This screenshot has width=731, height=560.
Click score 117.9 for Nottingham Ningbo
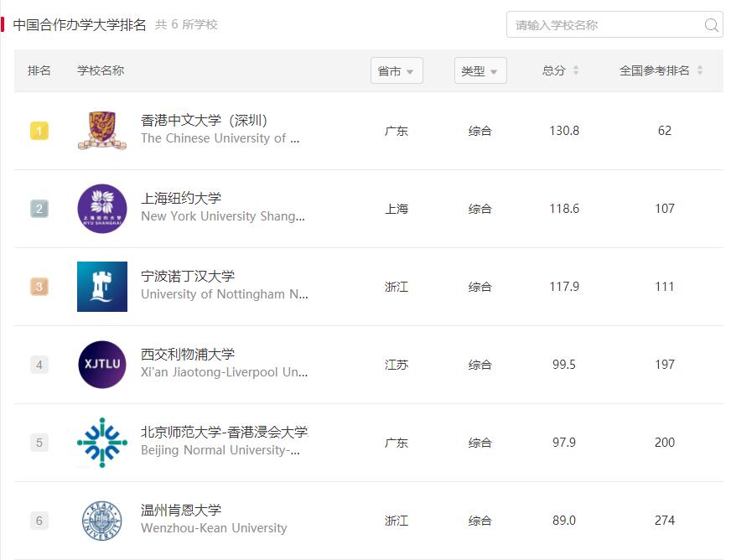click(564, 287)
